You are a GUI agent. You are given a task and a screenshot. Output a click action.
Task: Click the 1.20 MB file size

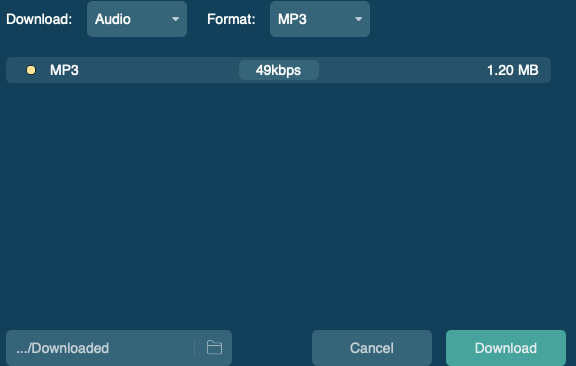512,70
